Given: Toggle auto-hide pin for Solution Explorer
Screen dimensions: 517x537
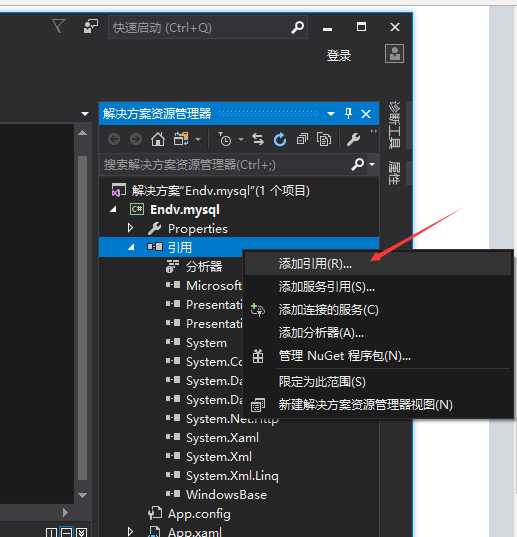Looking at the screenshot, I should (x=348, y=113).
